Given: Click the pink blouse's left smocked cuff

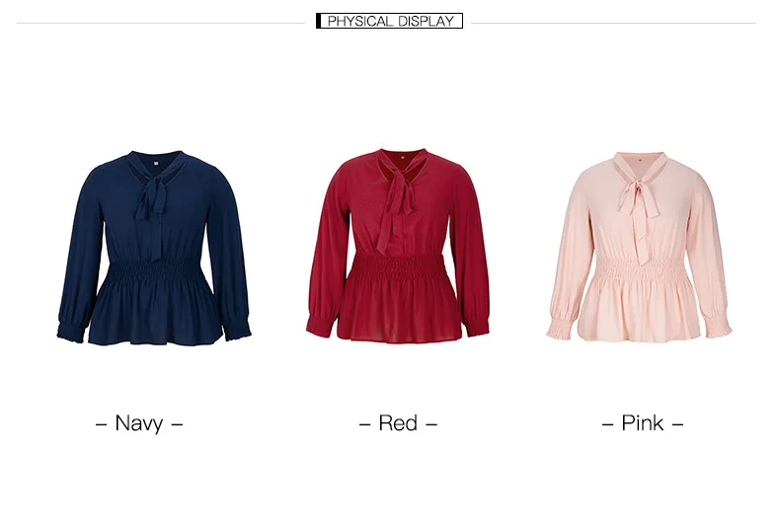Looking at the screenshot, I should (x=562, y=329).
